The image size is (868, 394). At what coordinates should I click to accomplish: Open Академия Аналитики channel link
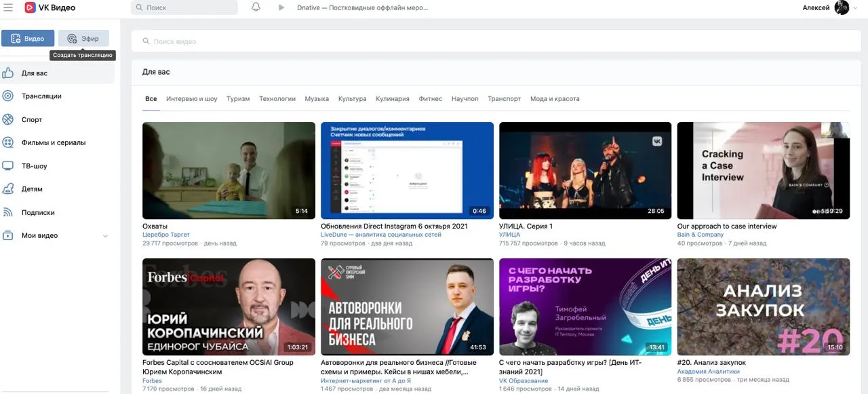[x=709, y=372]
